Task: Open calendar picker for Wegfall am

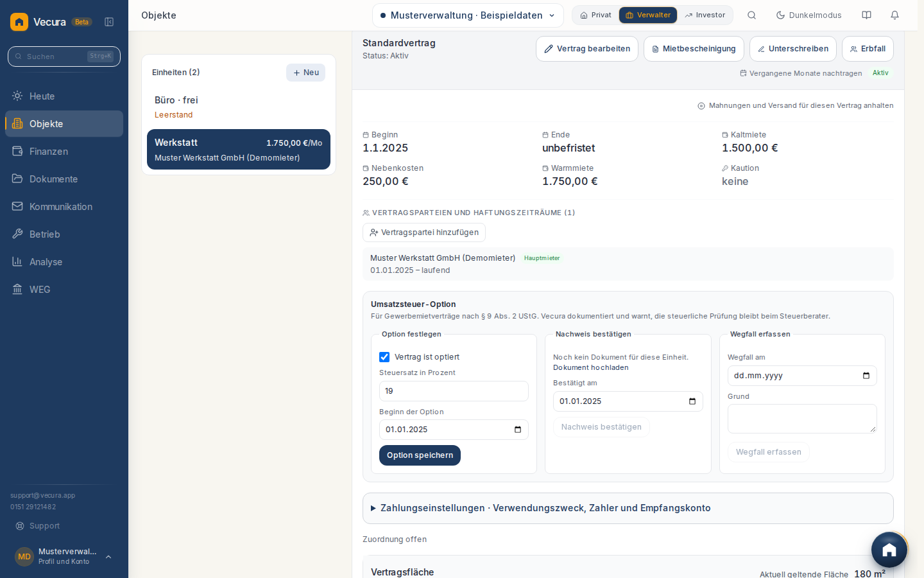Action: [x=866, y=376]
